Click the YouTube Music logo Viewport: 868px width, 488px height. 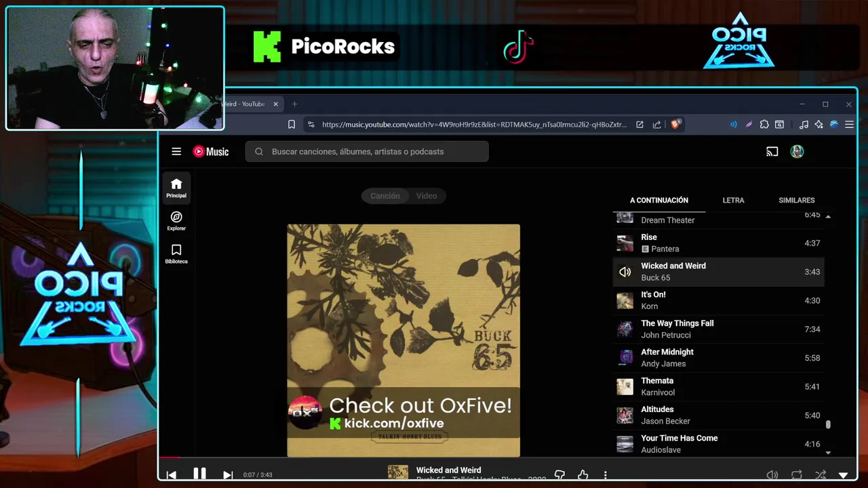click(x=211, y=152)
